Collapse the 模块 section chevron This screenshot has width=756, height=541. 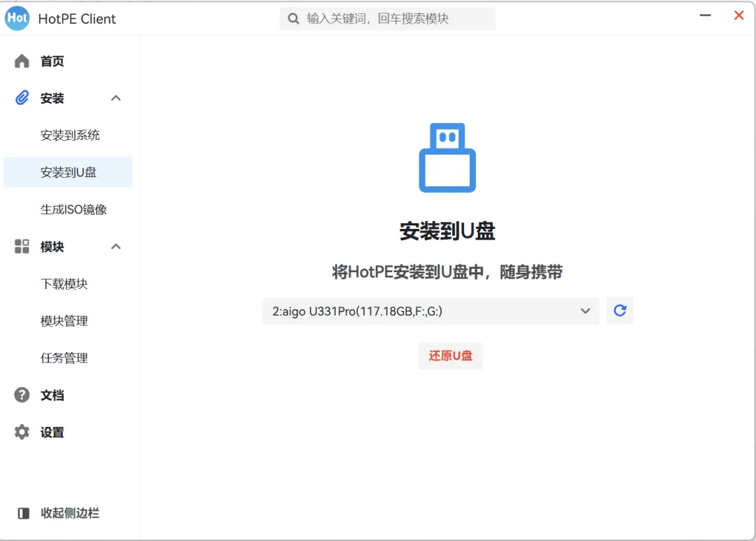pyautogui.click(x=115, y=247)
